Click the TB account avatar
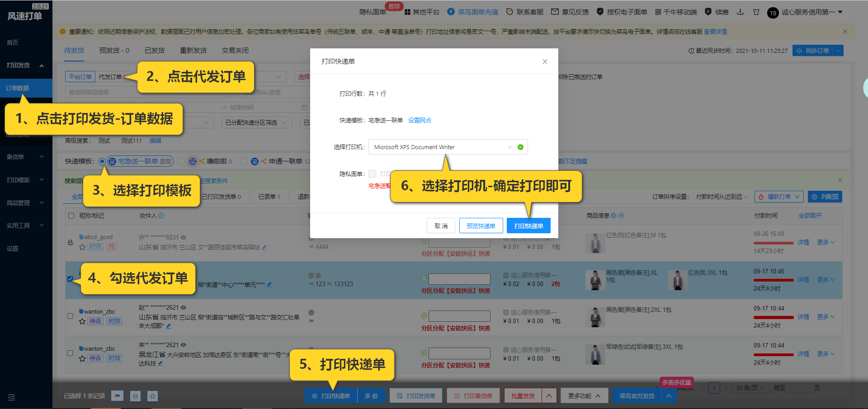868x409 pixels. pyautogui.click(x=773, y=13)
